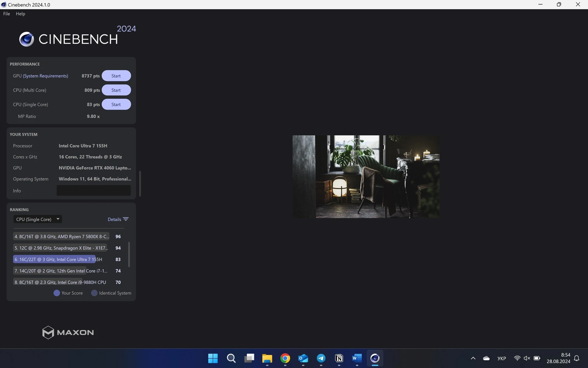
Task: Click the 809 pts multi core score
Action: click(92, 90)
